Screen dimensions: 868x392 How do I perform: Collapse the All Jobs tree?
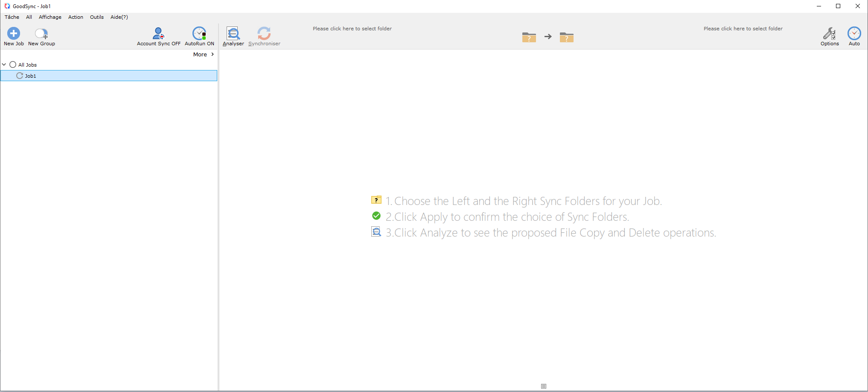click(4, 64)
